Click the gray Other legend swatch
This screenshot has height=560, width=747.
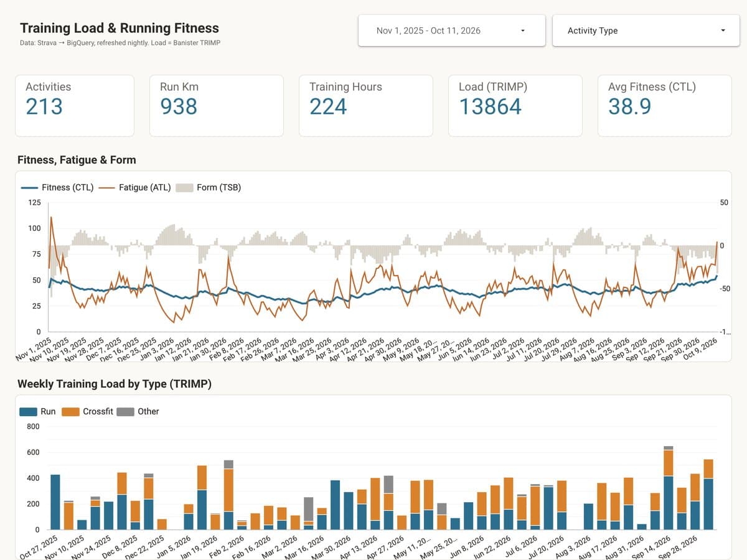click(x=126, y=411)
